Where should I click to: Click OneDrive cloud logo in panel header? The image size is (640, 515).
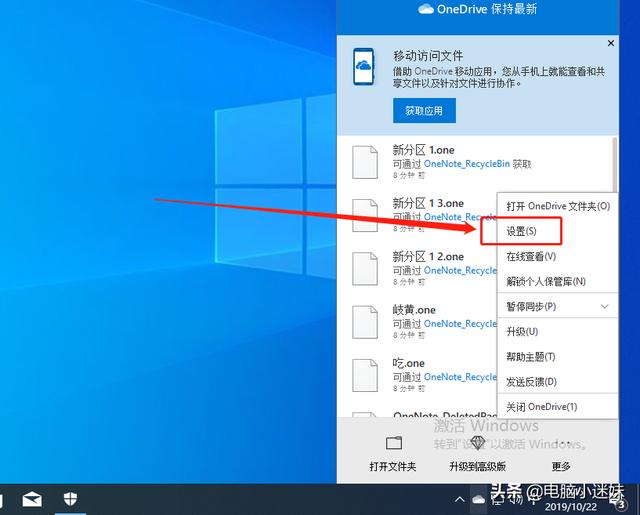click(x=426, y=9)
